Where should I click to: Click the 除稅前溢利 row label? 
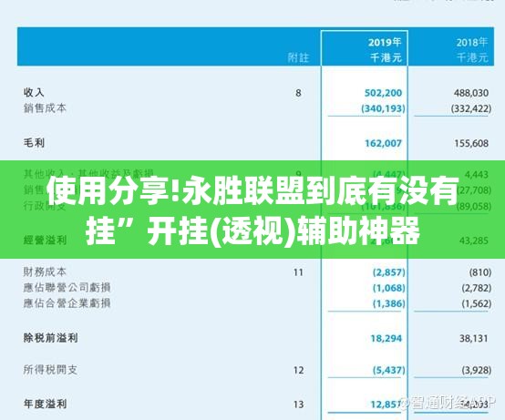(x=50, y=338)
